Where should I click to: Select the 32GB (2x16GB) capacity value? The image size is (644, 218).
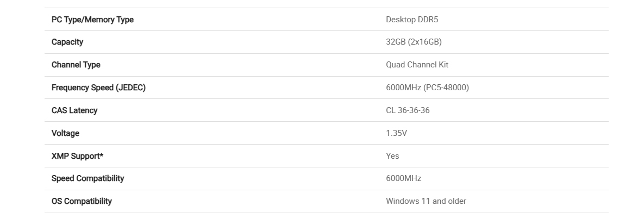[x=414, y=42]
